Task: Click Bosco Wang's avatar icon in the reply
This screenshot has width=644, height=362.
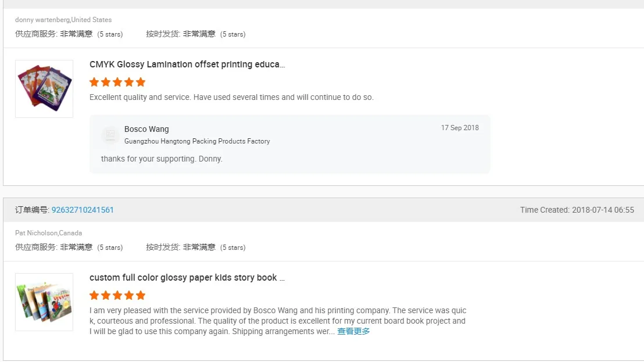Action: pyautogui.click(x=110, y=135)
